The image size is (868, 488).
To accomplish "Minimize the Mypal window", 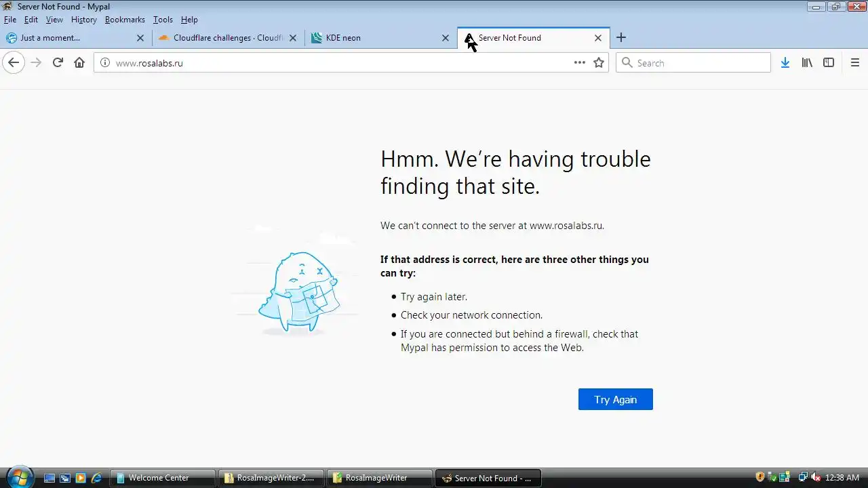I will [x=816, y=6].
